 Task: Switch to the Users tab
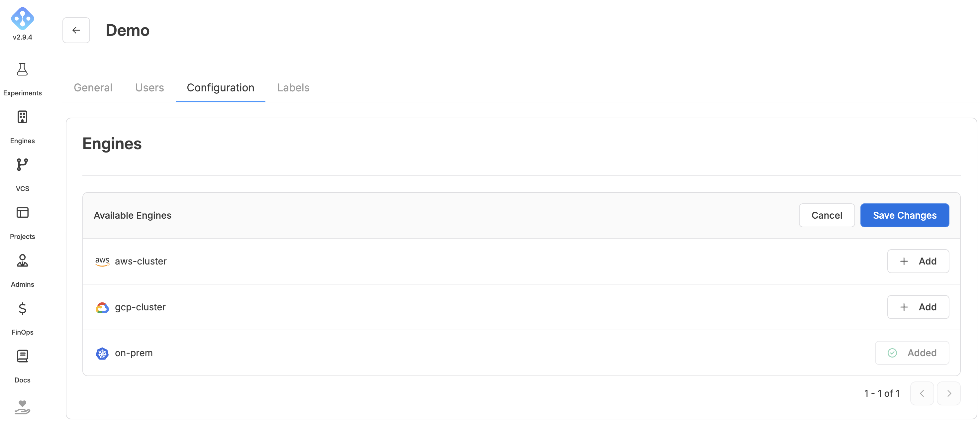(x=149, y=88)
